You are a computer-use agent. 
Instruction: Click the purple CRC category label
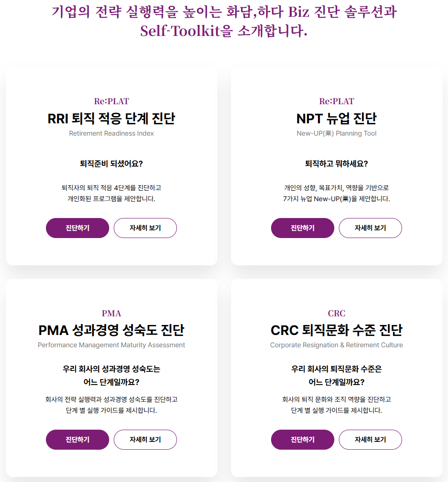(336, 313)
